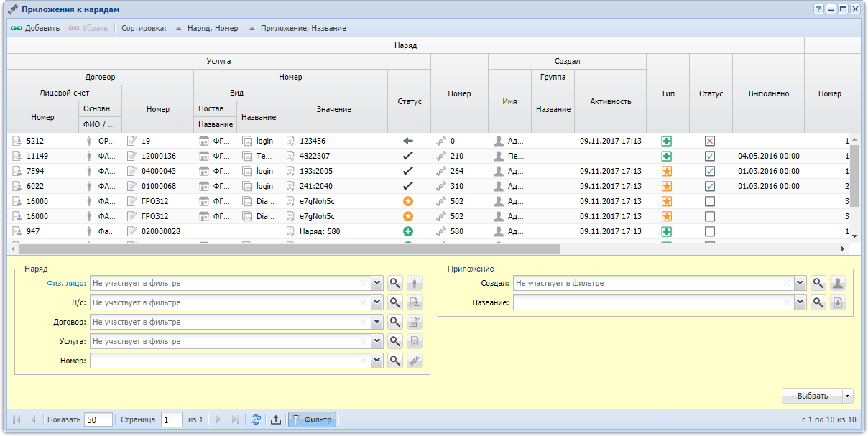Click the Показать page size field
The image size is (868, 436).
click(x=98, y=419)
